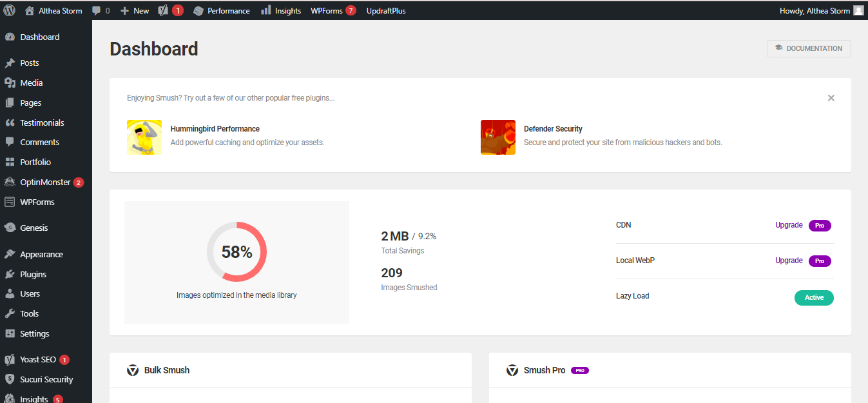Click the Pro badge next to Local WebP
868x403 pixels.
pos(820,261)
